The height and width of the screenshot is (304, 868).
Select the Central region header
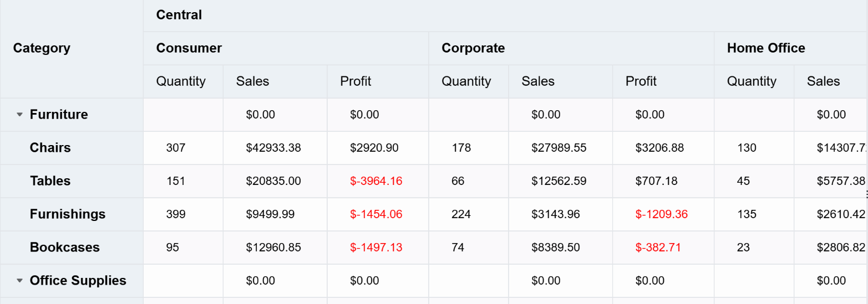(179, 15)
